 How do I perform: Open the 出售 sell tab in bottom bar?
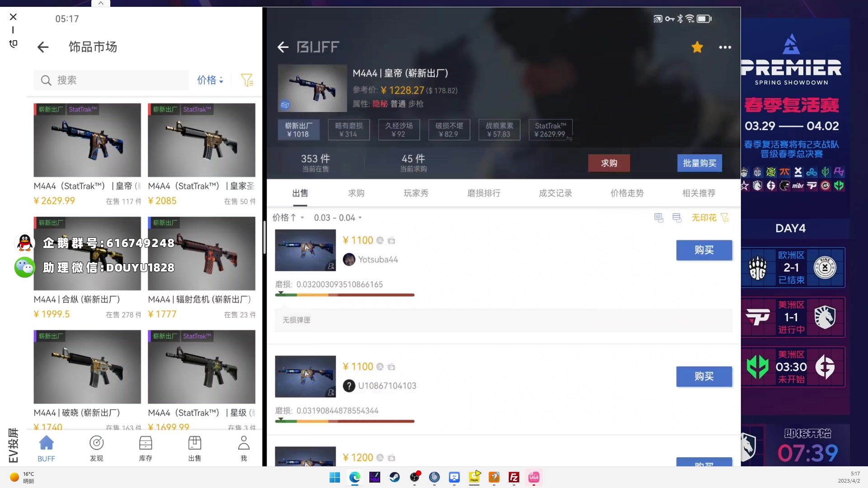pyautogui.click(x=194, y=448)
